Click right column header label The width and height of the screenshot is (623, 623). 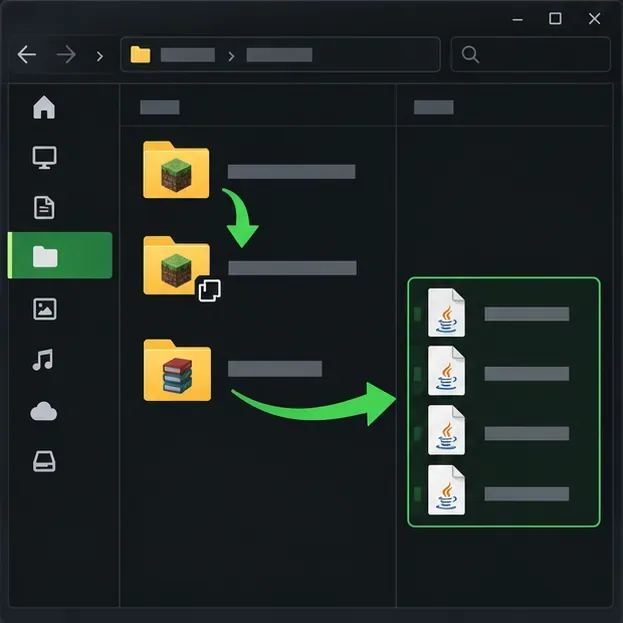pyautogui.click(x=433, y=107)
